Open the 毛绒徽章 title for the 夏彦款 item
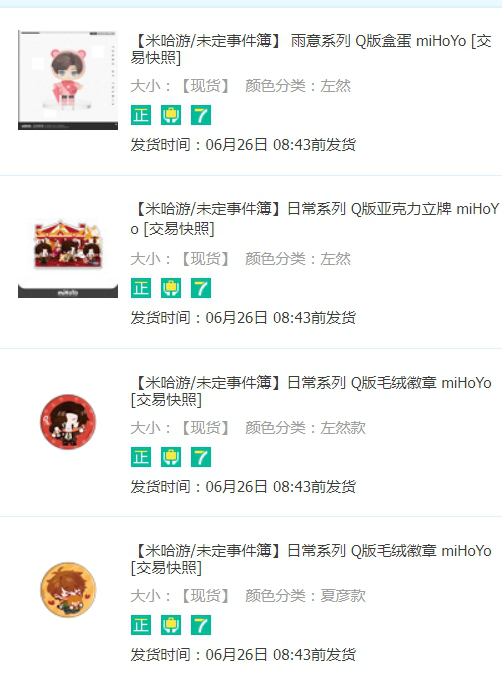502x674 pixels. pos(311,559)
